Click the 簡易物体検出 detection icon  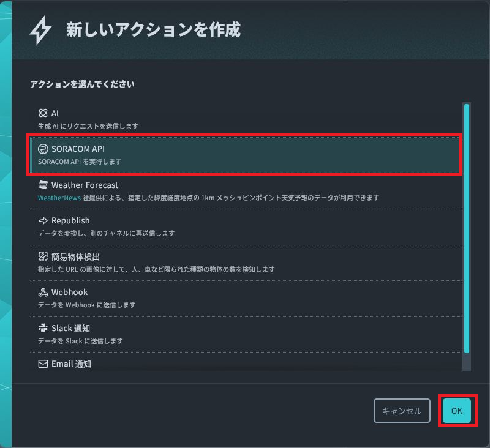coord(43,256)
